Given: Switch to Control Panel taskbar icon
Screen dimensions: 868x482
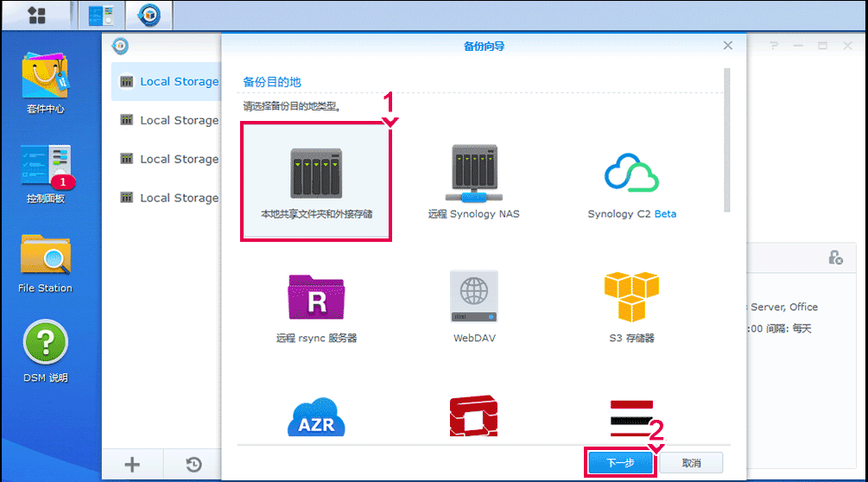Looking at the screenshot, I should pyautogui.click(x=101, y=15).
